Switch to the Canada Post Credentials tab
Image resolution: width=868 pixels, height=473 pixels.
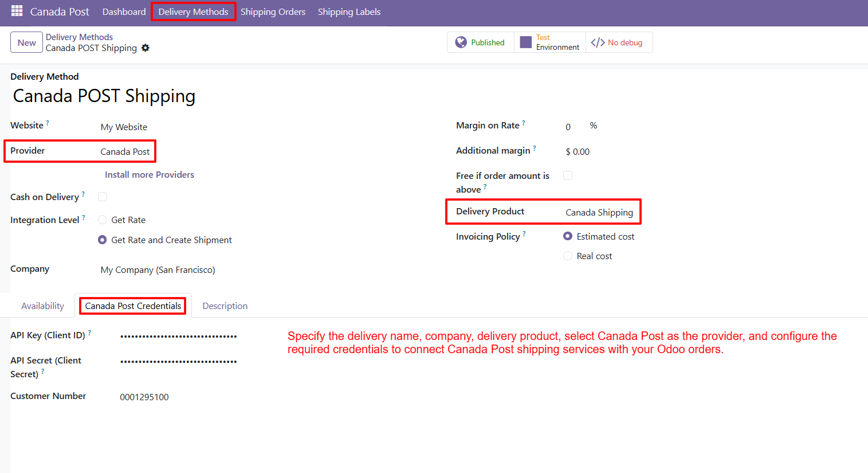click(133, 306)
